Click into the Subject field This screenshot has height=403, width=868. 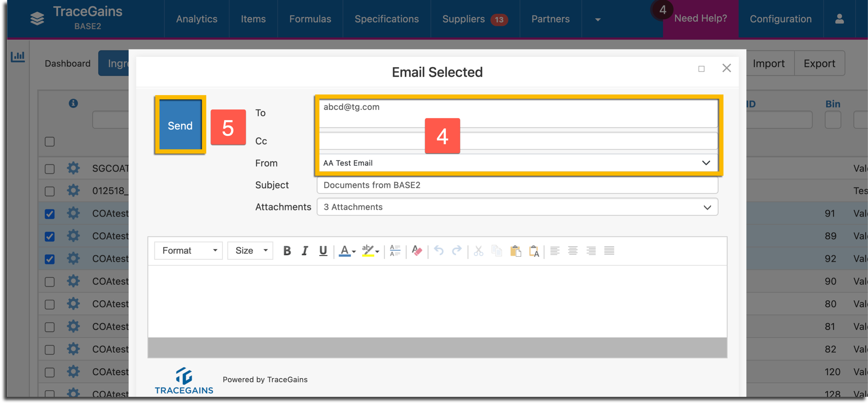[517, 185]
